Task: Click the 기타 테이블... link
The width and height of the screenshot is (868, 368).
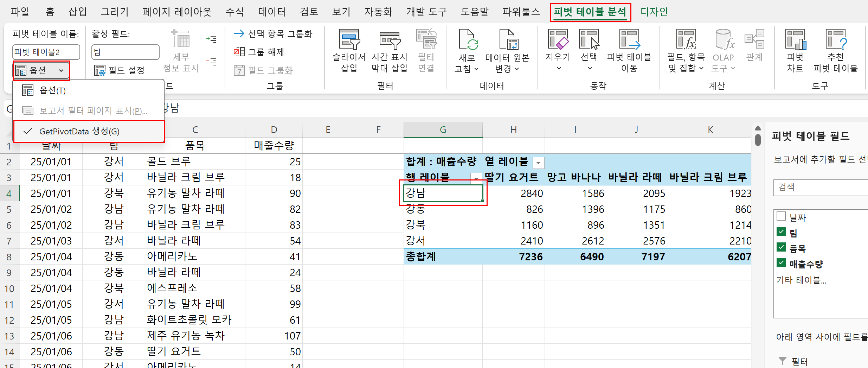Action: [801, 280]
